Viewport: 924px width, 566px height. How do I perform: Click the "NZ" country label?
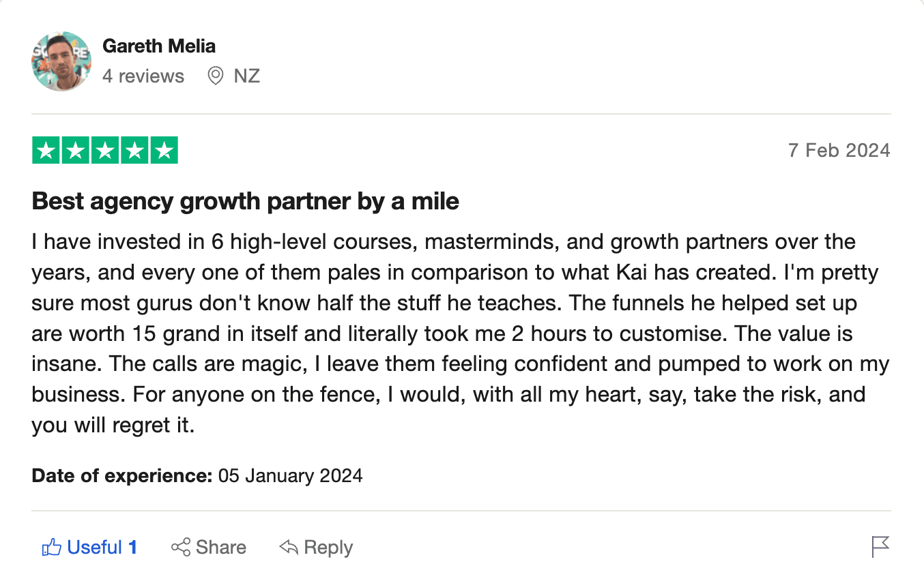247,76
